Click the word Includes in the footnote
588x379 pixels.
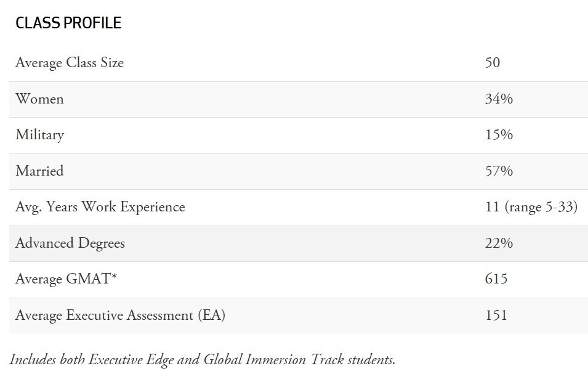34,359
